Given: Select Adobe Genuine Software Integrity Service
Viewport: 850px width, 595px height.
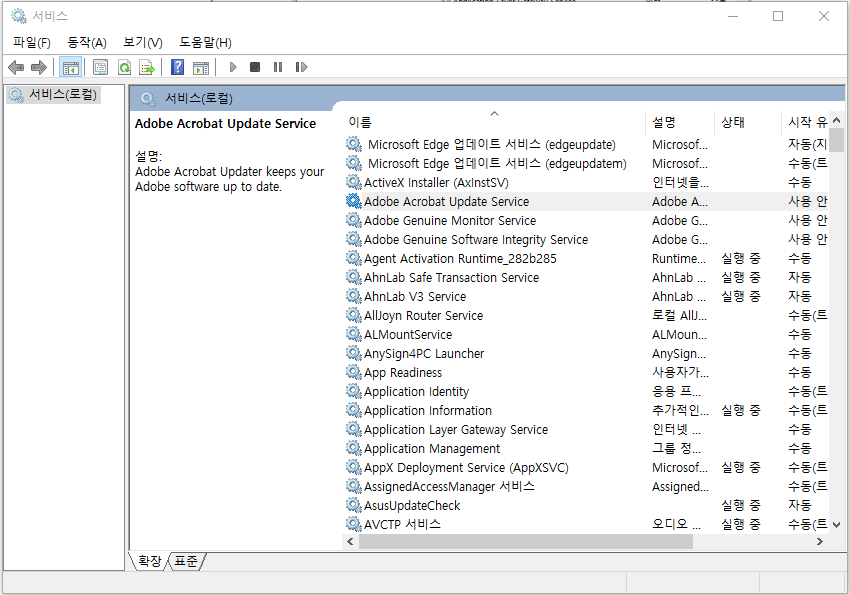Looking at the screenshot, I should click(475, 240).
